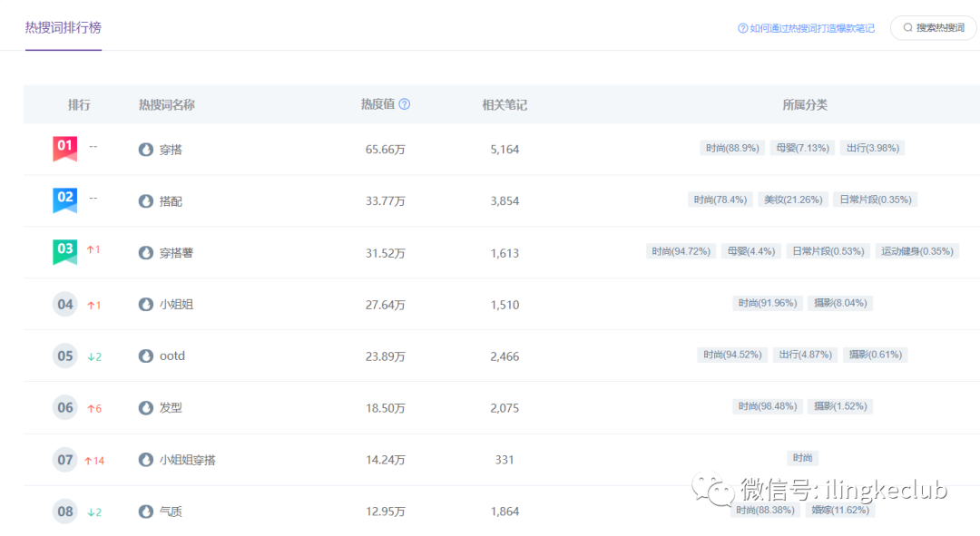Click the 美妆(21.26%) category tag
This screenshot has height=536, width=980.
(x=793, y=200)
